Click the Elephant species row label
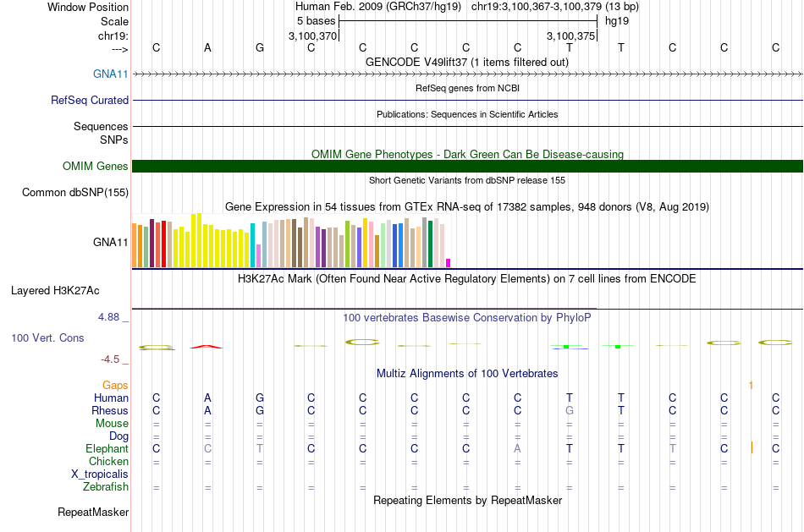This screenshot has height=532, width=804. pyautogui.click(x=107, y=448)
